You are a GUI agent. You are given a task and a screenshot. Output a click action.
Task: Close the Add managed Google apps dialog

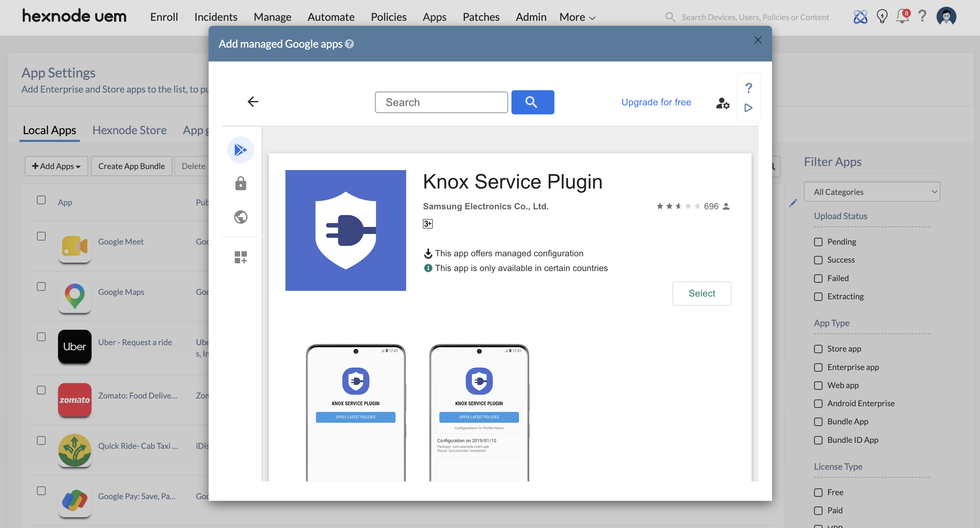[757, 40]
